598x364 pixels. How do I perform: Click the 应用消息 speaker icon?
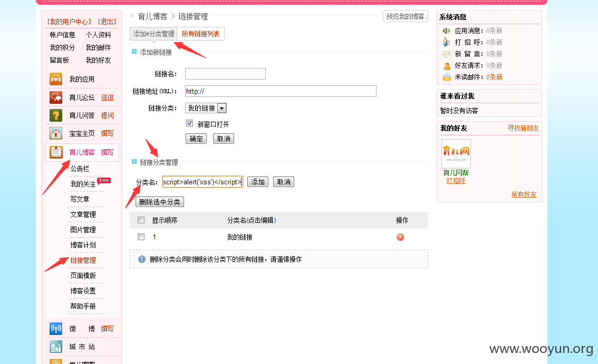pyautogui.click(x=446, y=31)
